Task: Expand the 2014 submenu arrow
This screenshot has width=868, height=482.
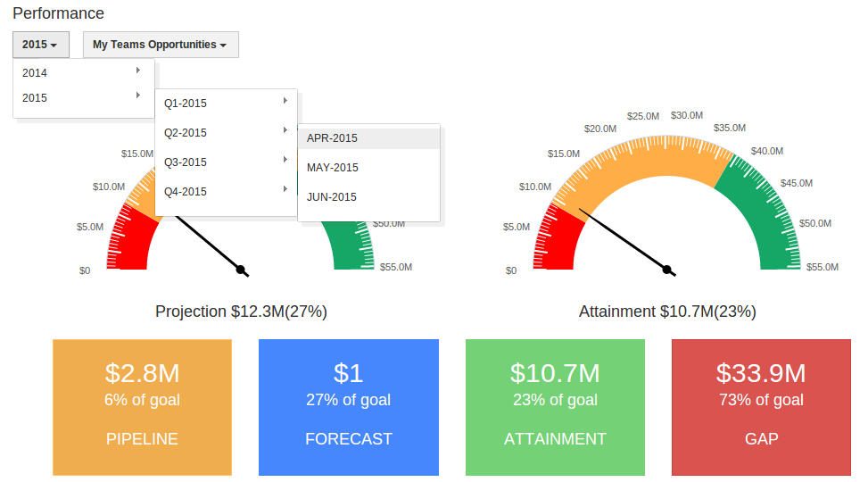Action: click(137, 71)
